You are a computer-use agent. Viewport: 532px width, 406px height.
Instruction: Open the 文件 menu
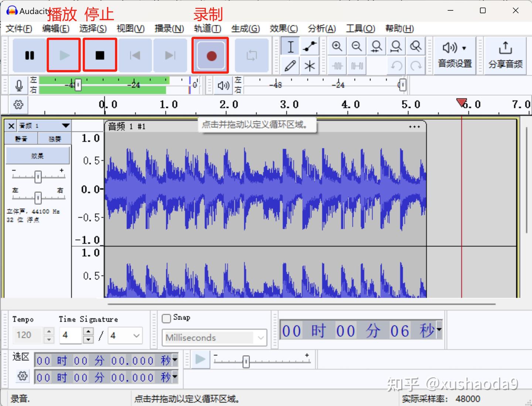(x=19, y=28)
